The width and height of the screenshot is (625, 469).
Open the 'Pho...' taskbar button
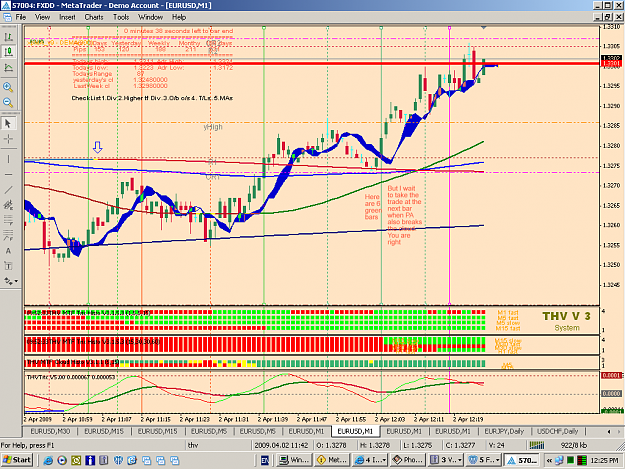pos(407,460)
